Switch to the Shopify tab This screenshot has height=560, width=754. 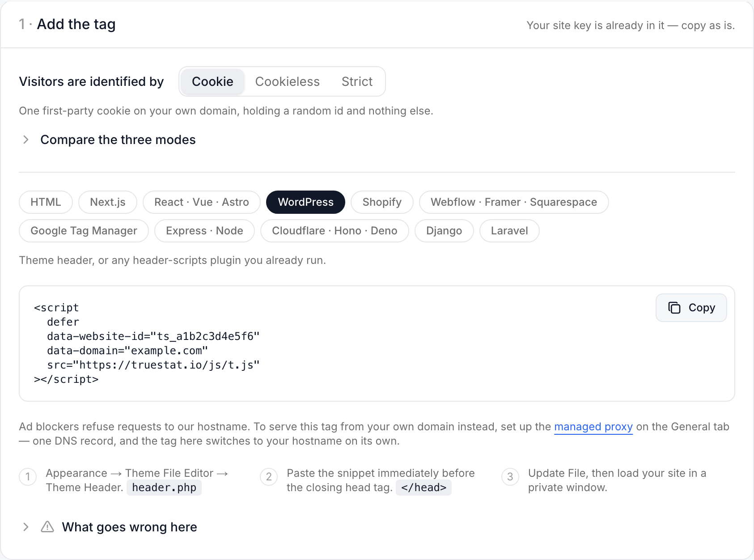(382, 202)
